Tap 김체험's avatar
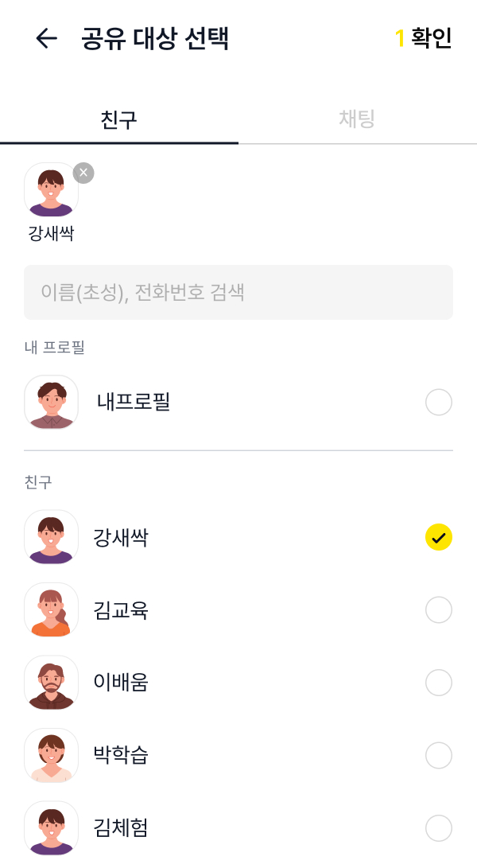 point(51,827)
